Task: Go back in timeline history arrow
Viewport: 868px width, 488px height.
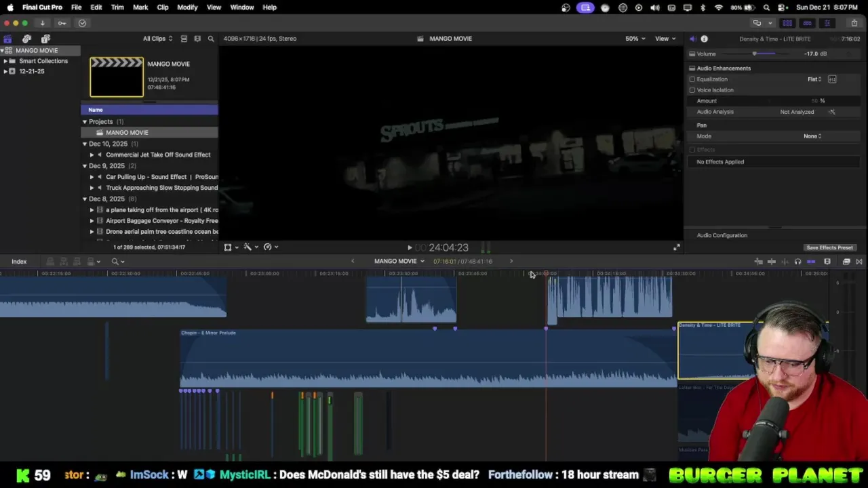Action: pos(352,262)
